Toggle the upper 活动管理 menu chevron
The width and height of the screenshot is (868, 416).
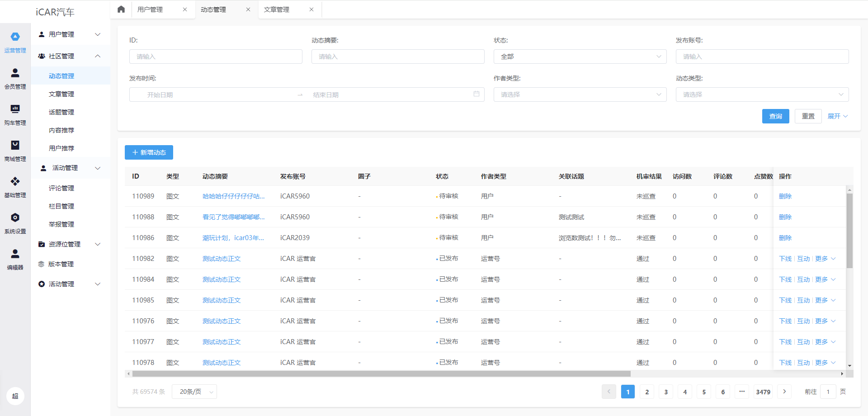[98, 168]
